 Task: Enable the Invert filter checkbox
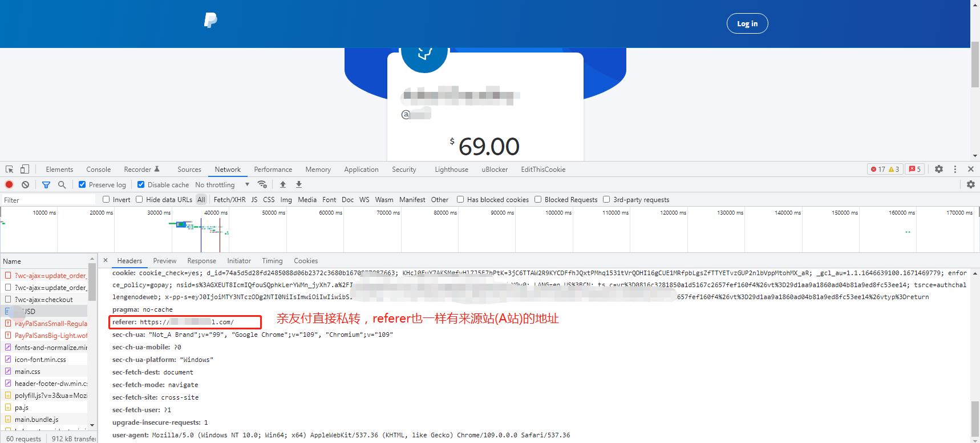(106, 199)
